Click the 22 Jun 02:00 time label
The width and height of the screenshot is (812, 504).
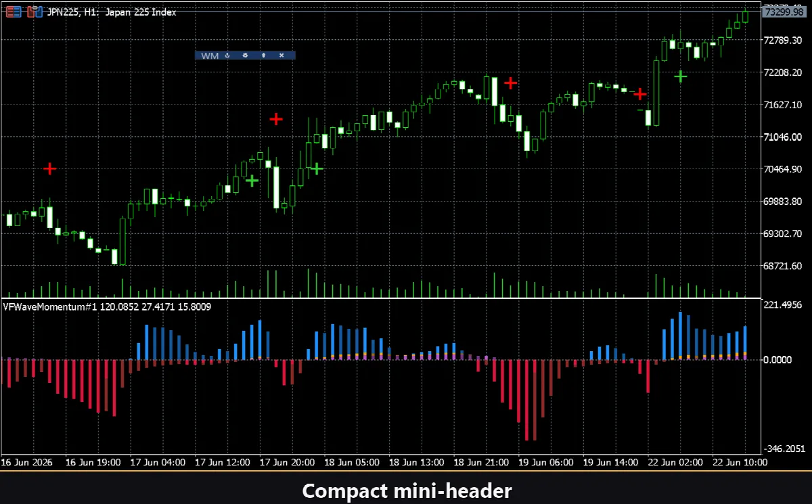click(x=675, y=463)
